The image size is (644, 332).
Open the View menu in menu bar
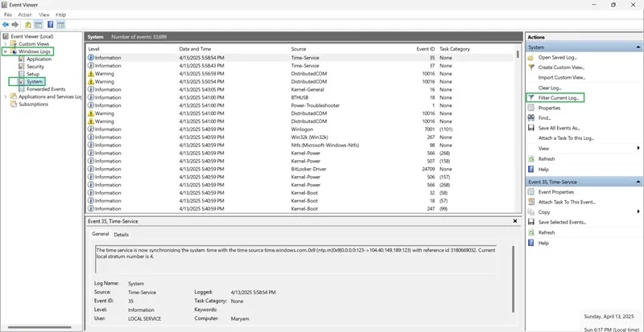click(x=44, y=14)
